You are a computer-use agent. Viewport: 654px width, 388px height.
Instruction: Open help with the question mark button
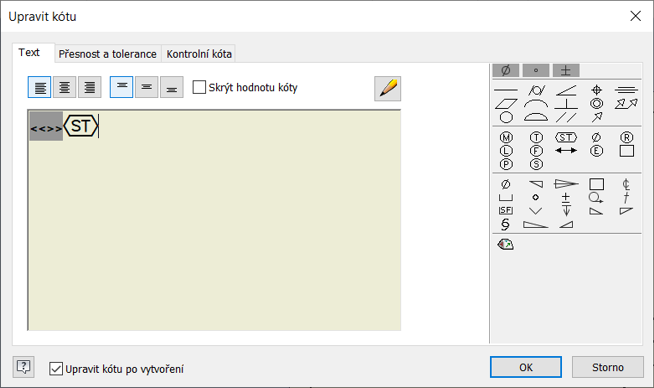click(x=23, y=367)
